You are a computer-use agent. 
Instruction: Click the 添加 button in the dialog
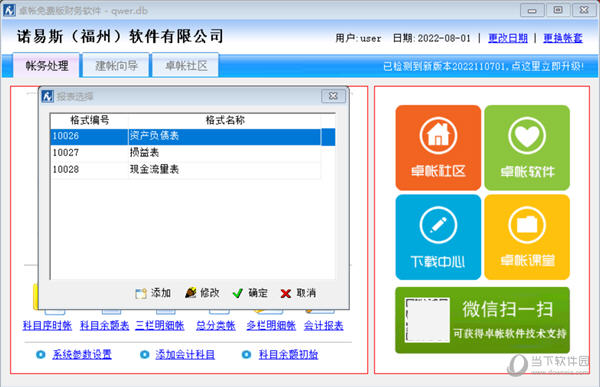point(153,293)
